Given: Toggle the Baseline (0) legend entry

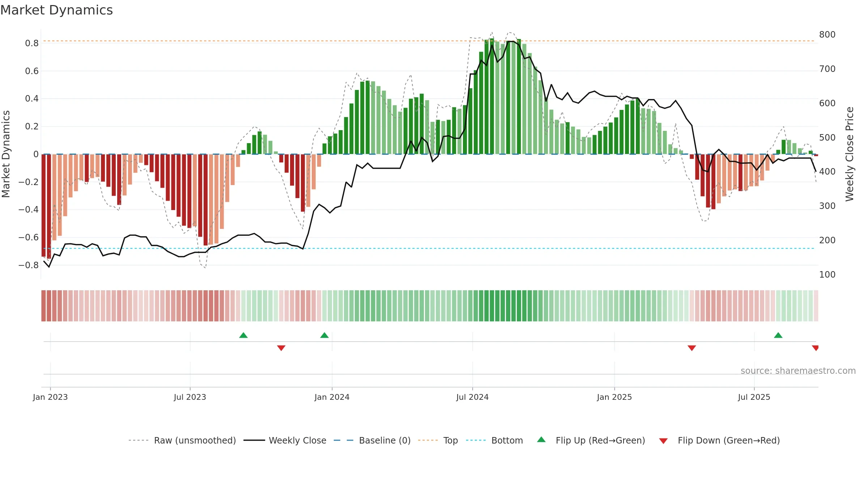Looking at the screenshot, I should pos(372,440).
